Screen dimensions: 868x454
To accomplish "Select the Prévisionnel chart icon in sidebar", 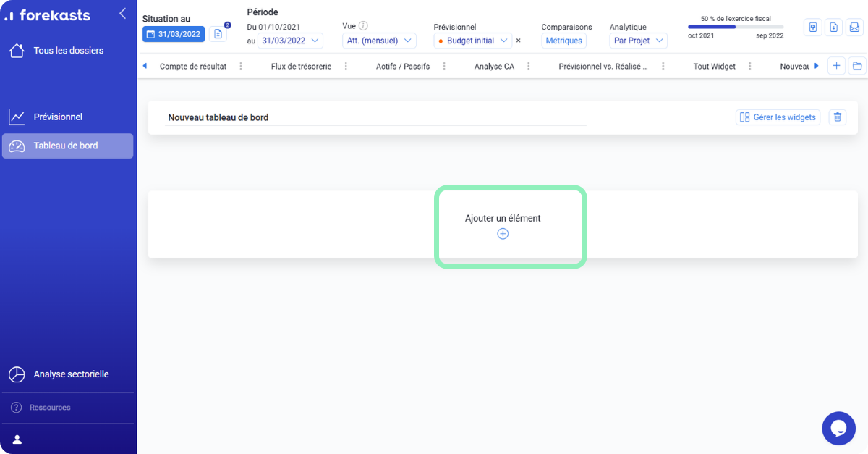I will pos(17,116).
